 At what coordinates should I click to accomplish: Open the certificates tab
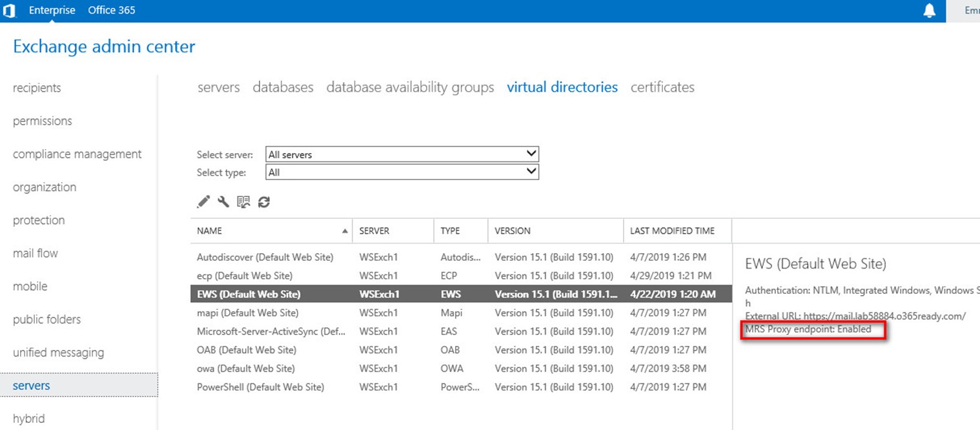662,87
